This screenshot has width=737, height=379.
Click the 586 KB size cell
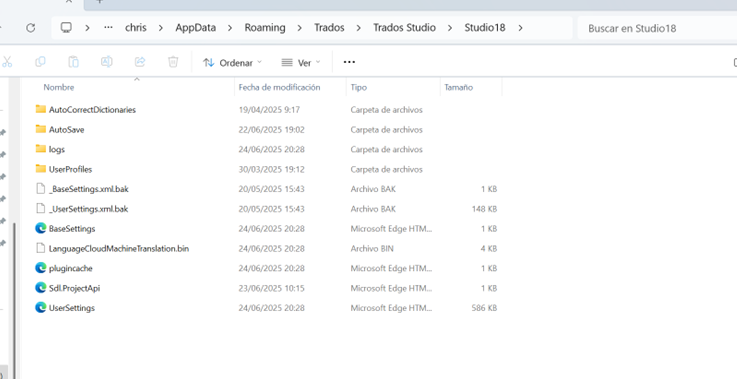point(484,308)
